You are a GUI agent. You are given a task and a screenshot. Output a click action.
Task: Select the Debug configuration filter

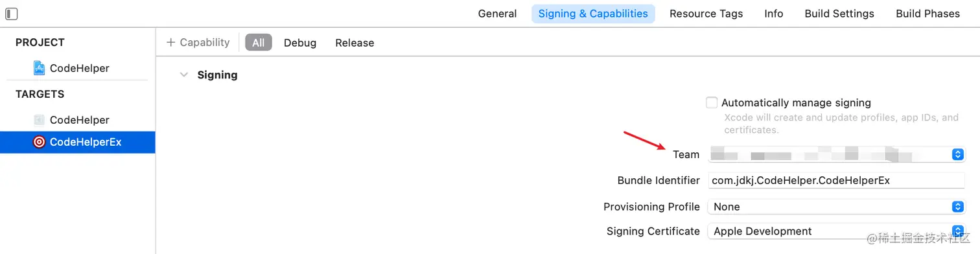(300, 43)
